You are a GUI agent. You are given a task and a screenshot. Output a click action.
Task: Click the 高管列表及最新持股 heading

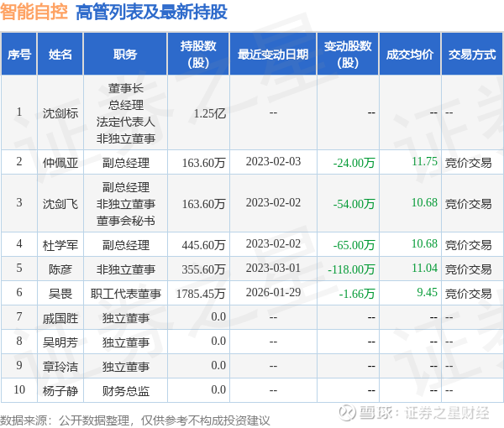(151, 12)
